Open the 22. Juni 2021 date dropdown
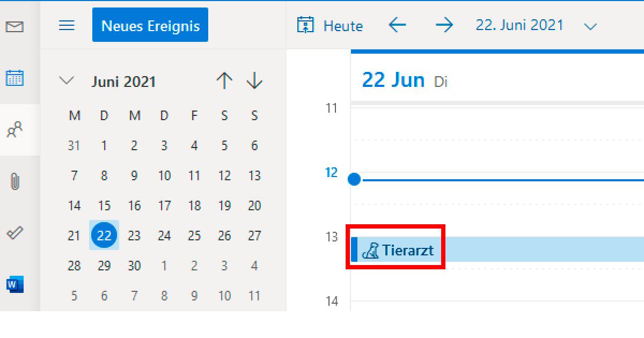This screenshot has width=644, height=338. click(x=590, y=25)
